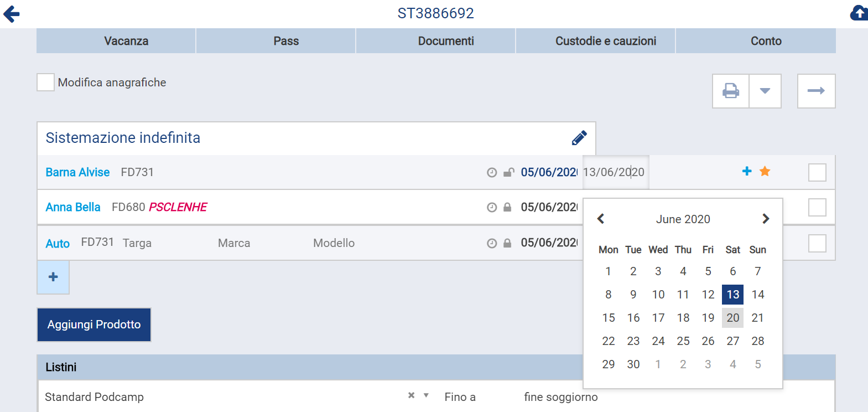Click the back arrow icon at top left
The width and height of the screenshot is (868, 412).
point(12,14)
